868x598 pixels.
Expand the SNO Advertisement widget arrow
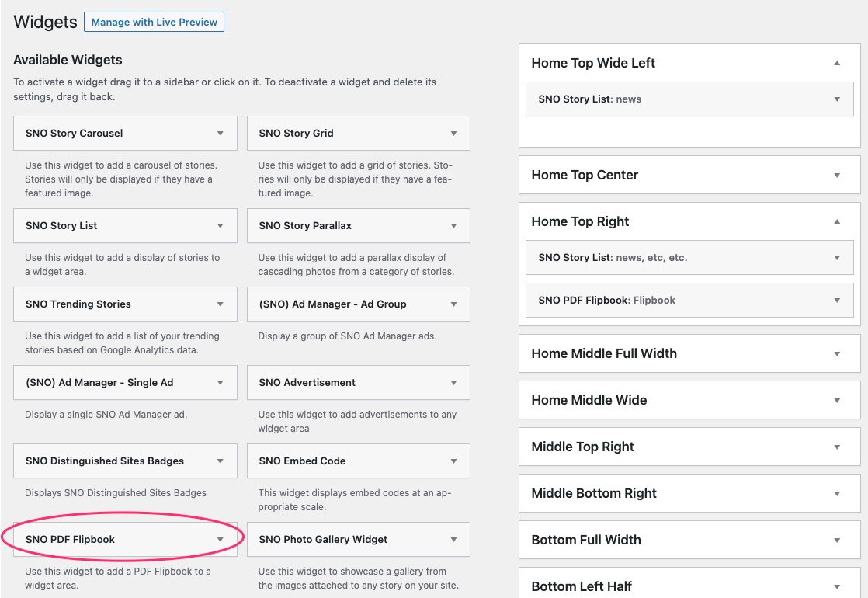(x=454, y=383)
